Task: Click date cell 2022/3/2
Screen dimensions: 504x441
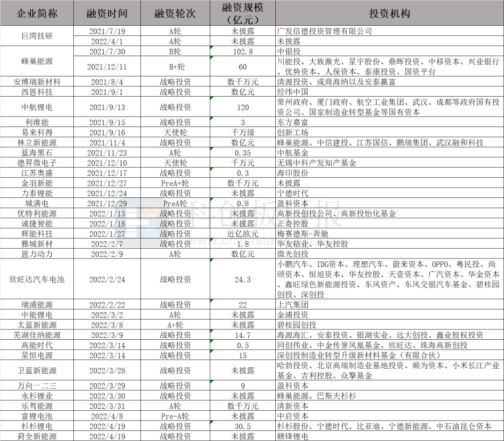Action: click(x=107, y=315)
